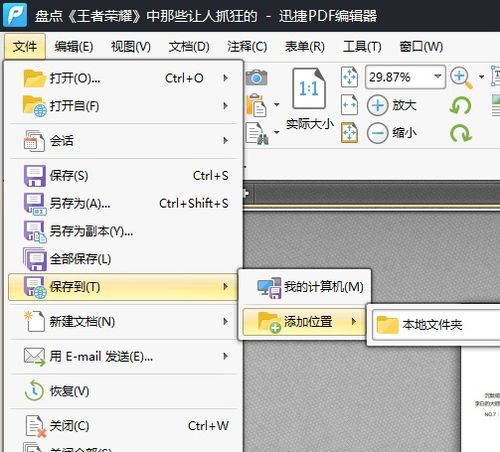This screenshot has height=452, width=500.
Task: Click the 29.87% zoom input field
Action: (x=399, y=77)
